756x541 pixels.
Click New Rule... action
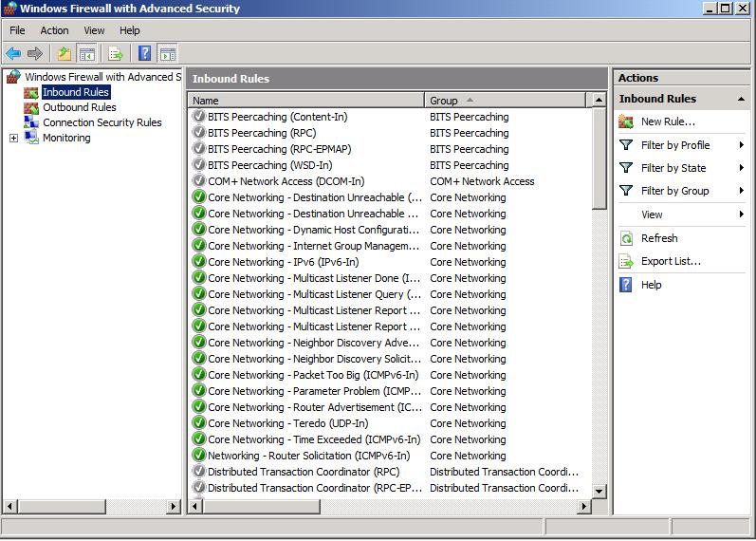[668, 121]
